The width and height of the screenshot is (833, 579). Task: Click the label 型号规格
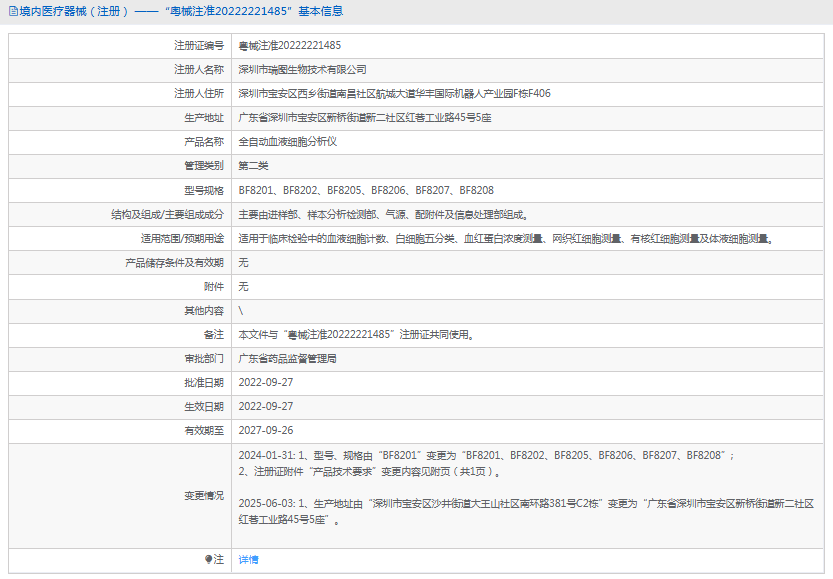pos(204,190)
